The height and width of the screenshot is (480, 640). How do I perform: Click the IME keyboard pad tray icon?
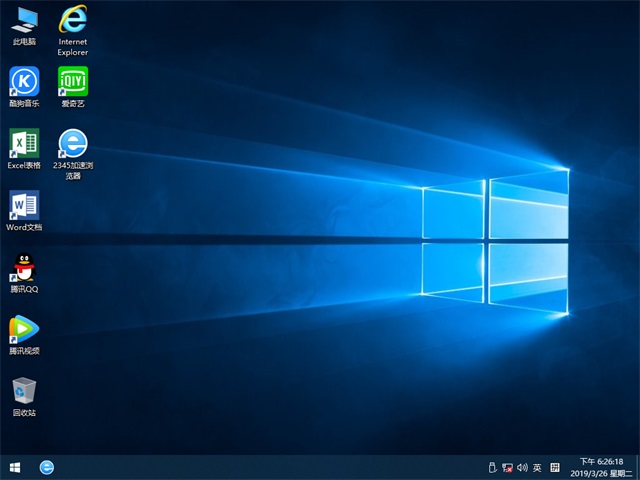click(x=554, y=467)
